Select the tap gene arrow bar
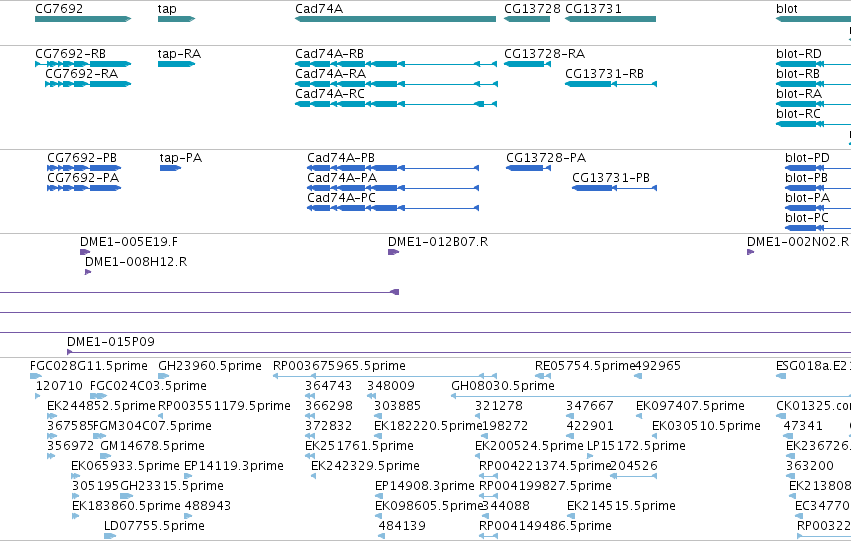This screenshot has height=541, width=851. [176, 19]
